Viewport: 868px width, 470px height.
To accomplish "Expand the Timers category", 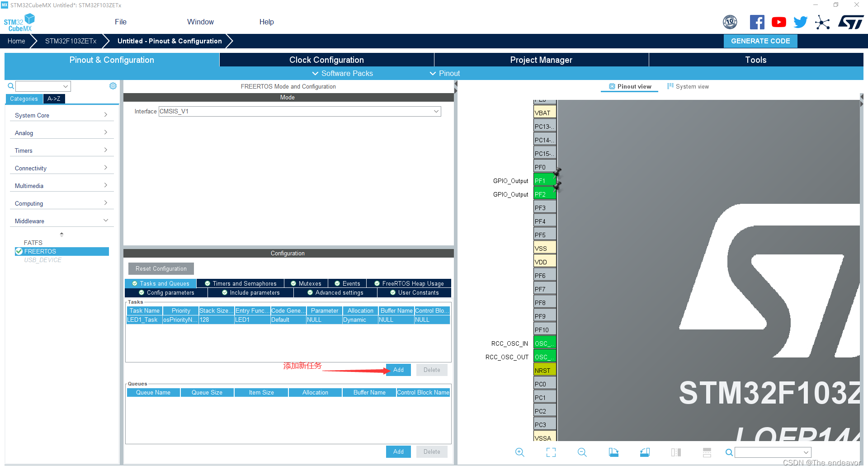I will click(x=61, y=150).
